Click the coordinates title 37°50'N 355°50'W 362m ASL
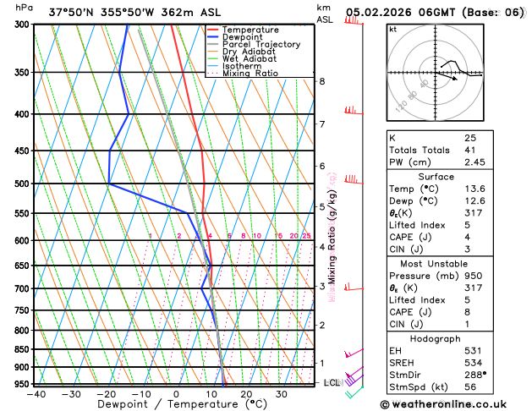Image resolution: width=532 pixels, height=411 pixels. pos(134,13)
